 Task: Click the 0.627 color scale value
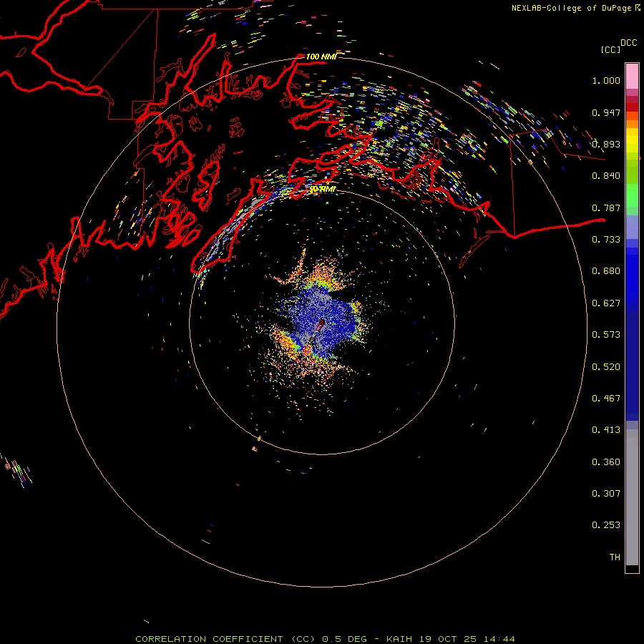point(606,303)
